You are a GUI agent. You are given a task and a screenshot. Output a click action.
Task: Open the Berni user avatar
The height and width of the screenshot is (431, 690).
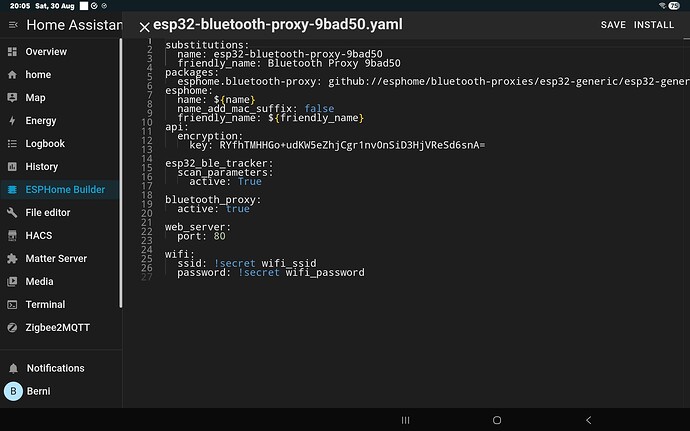(x=13, y=391)
